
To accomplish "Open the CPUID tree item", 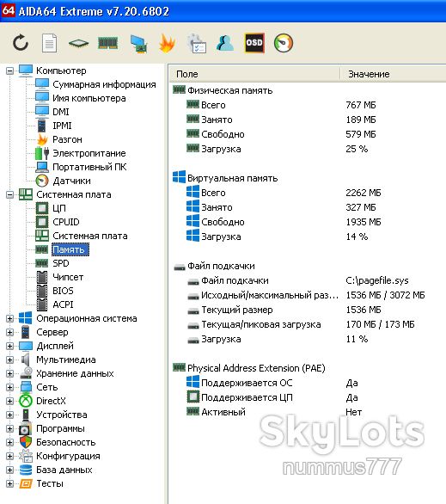I will click(x=66, y=222).
